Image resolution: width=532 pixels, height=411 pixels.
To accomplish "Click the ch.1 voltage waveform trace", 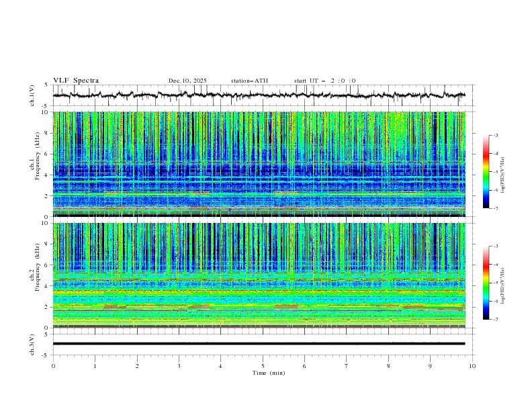I will pos(259,95).
